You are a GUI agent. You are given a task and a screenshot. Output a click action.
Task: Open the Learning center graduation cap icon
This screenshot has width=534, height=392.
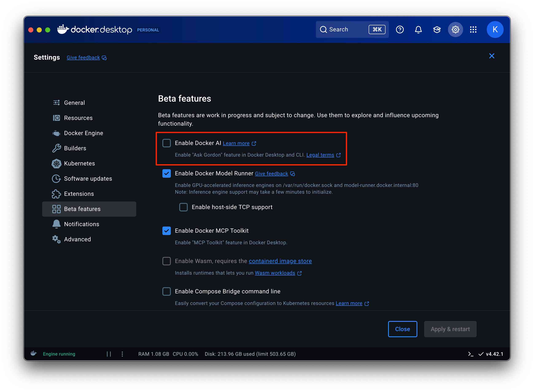click(x=437, y=30)
